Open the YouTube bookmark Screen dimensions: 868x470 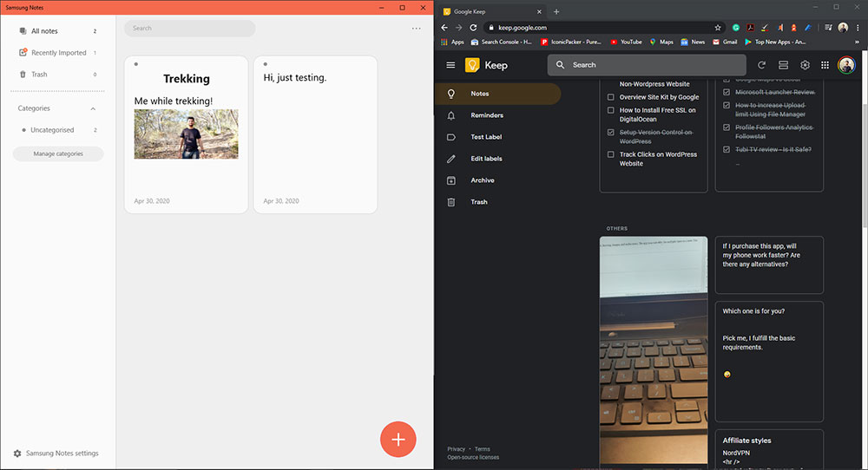(x=626, y=42)
